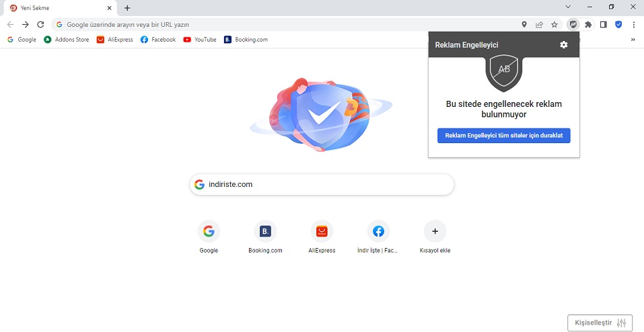644x332 pixels.
Task: Open the new tab plus button
Action: click(127, 8)
